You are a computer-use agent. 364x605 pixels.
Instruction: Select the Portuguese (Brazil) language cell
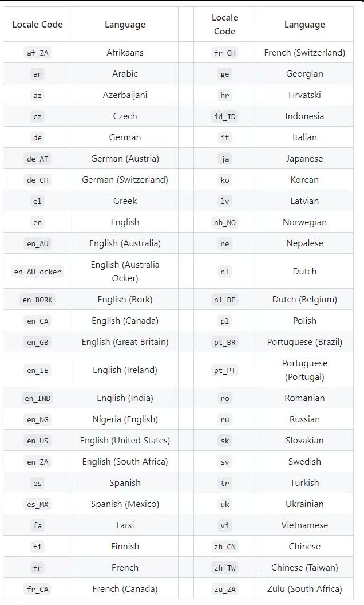[304, 342]
